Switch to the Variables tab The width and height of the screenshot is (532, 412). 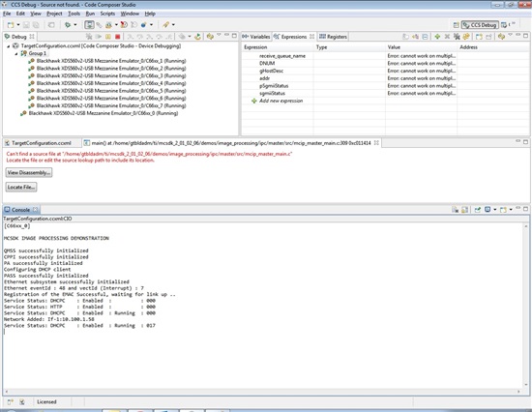tap(256, 37)
